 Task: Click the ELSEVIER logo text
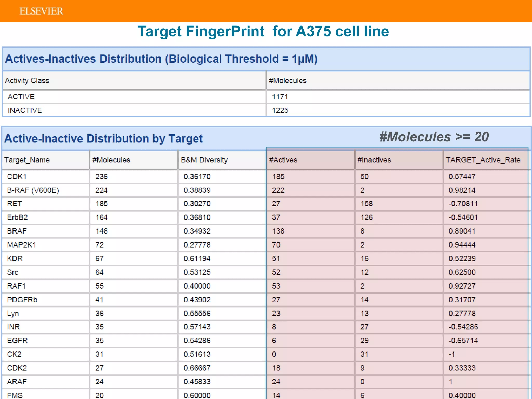click(41, 11)
